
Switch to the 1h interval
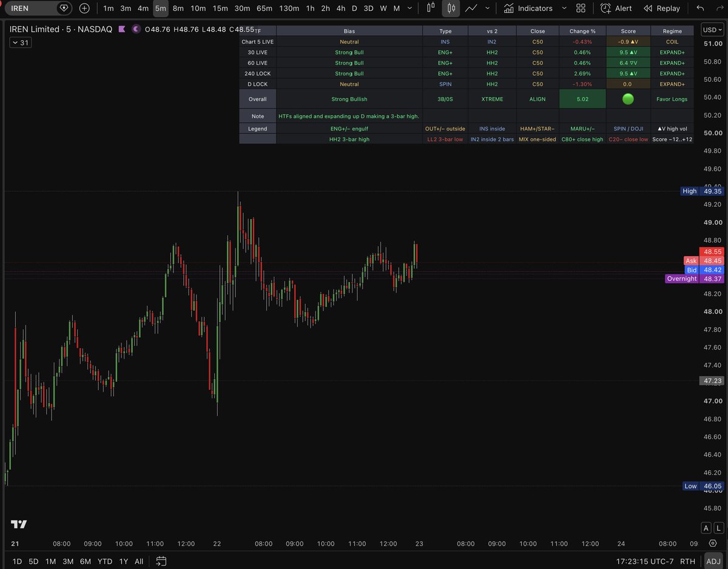[x=311, y=8]
